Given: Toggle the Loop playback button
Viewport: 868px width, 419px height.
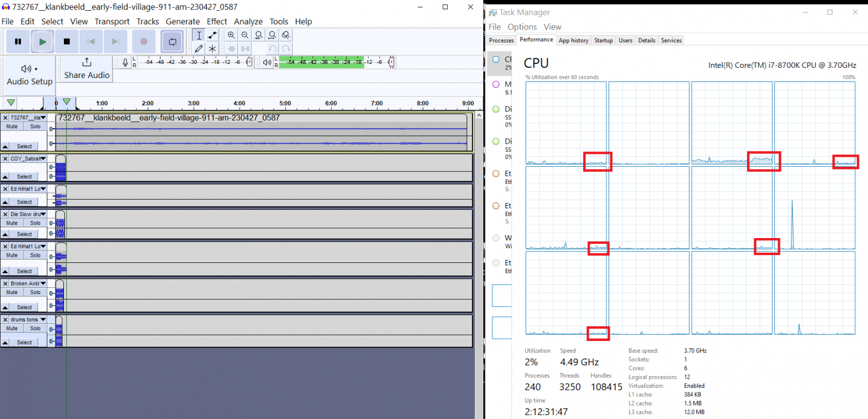Looking at the screenshot, I should [172, 41].
